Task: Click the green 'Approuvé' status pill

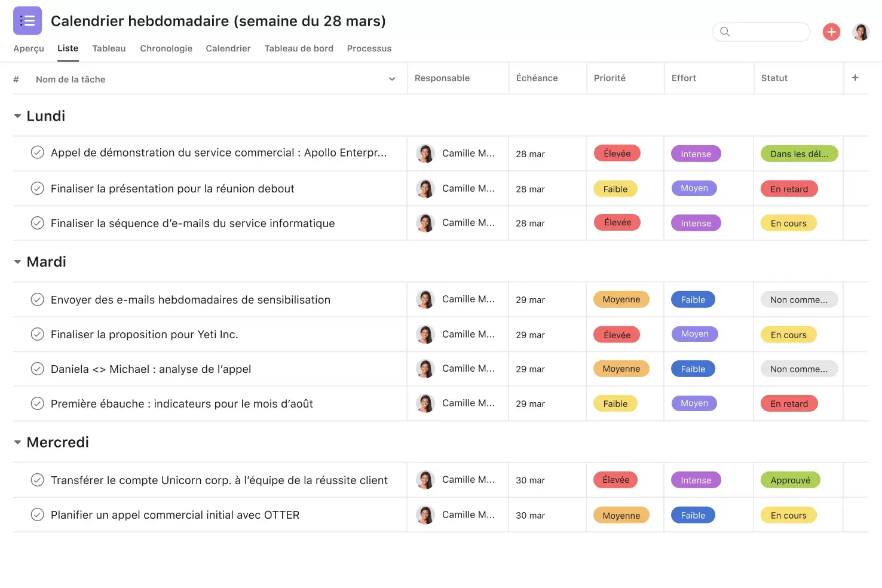Action: (x=791, y=479)
